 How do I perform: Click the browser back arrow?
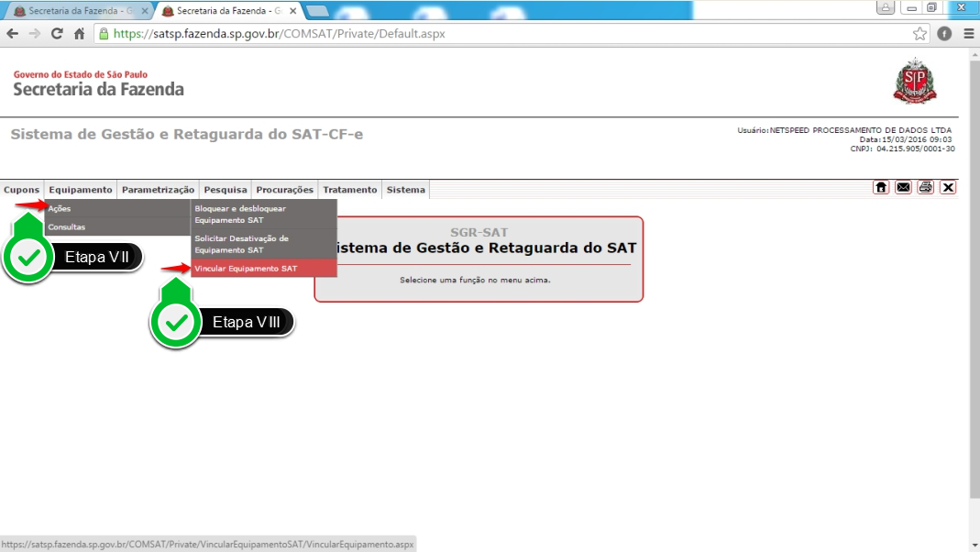(13, 34)
